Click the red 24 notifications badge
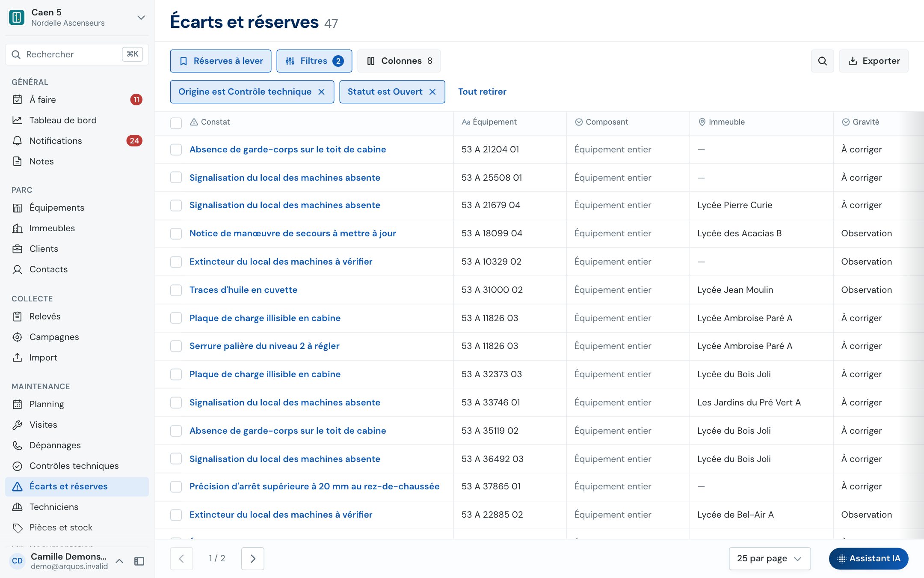924x578 pixels. click(x=134, y=141)
